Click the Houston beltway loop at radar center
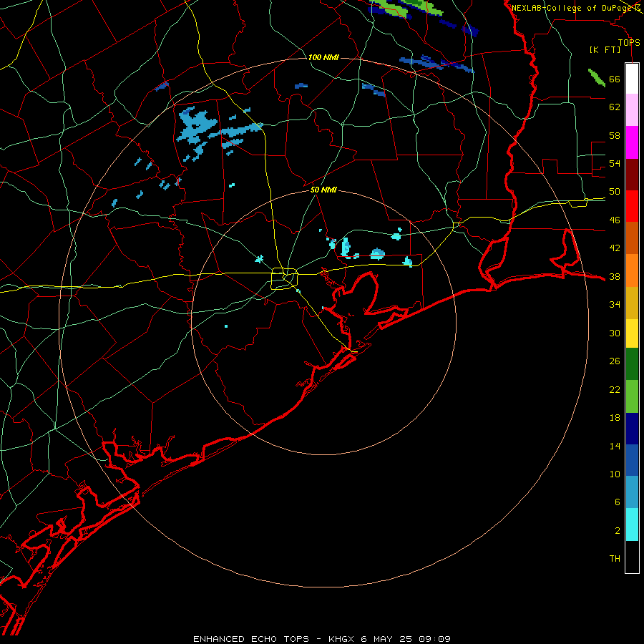The width and height of the screenshot is (644, 644). pyautogui.click(x=285, y=278)
